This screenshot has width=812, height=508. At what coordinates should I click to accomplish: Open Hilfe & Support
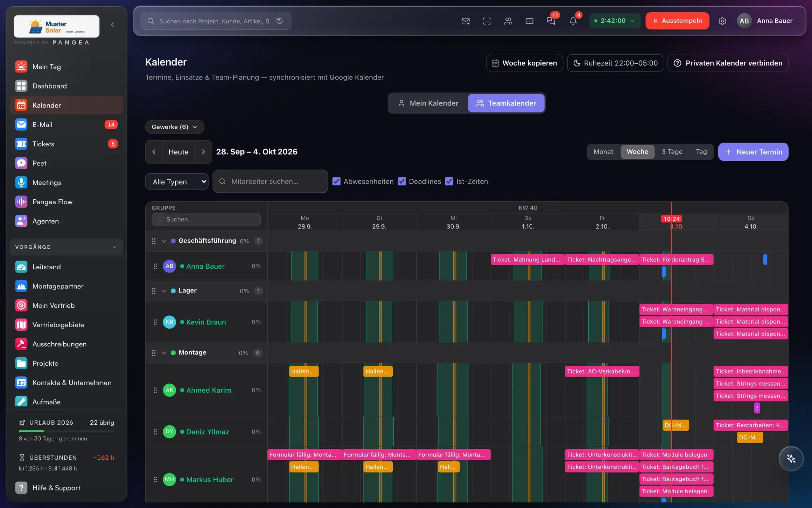pos(66,488)
